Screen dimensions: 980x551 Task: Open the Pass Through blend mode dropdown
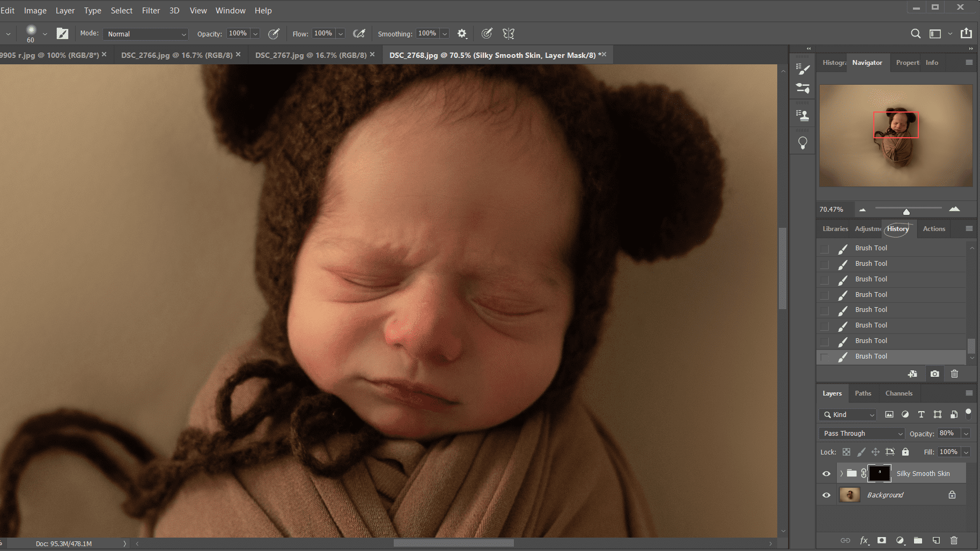pyautogui.click(x=862, y=433)
